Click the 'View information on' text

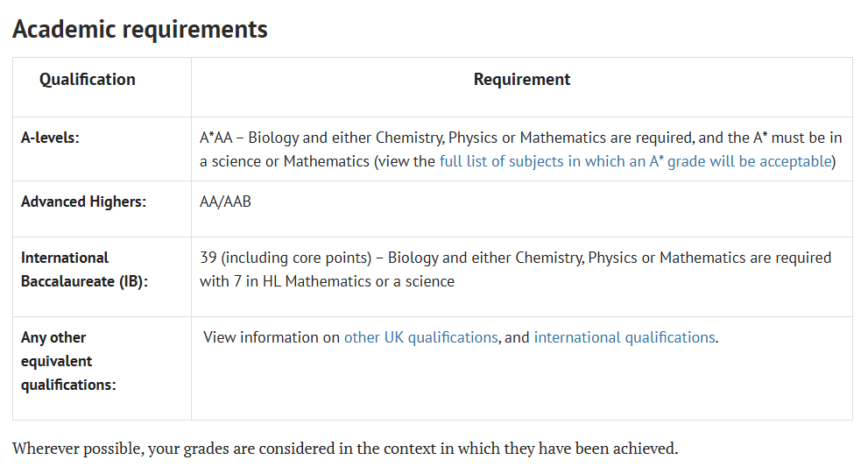point(272,337)
